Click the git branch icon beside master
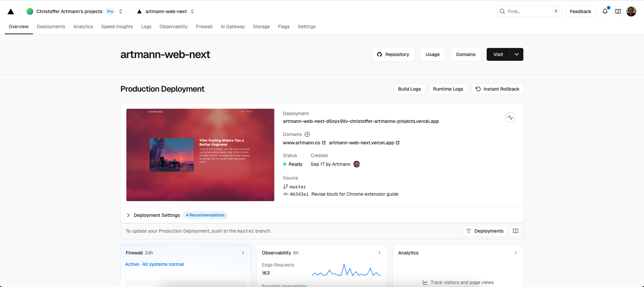This screenshot has width=644, height=287. pyautogui.click(x=286, y=187)
